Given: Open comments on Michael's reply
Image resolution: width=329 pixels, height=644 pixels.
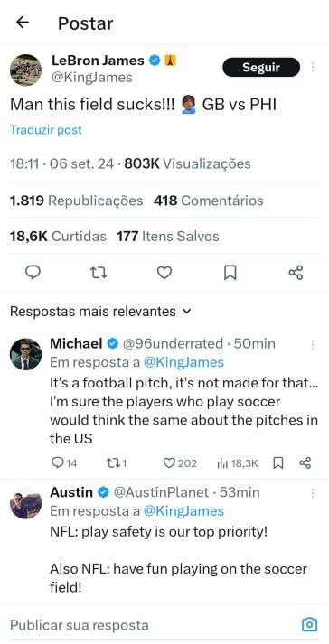Looking at the screenshot, I should pyautogui.click(x=64, y=463).
